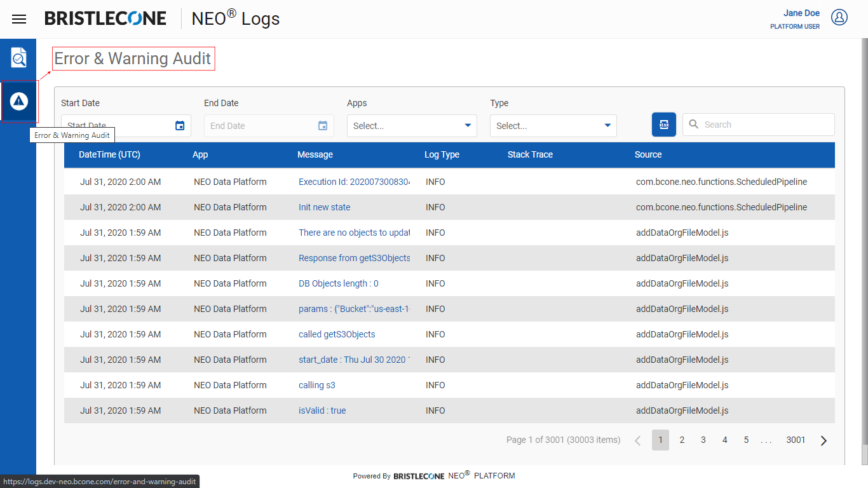Click INFO in the 'Execution Id' row
868x488 pixels.
(435, 182)
